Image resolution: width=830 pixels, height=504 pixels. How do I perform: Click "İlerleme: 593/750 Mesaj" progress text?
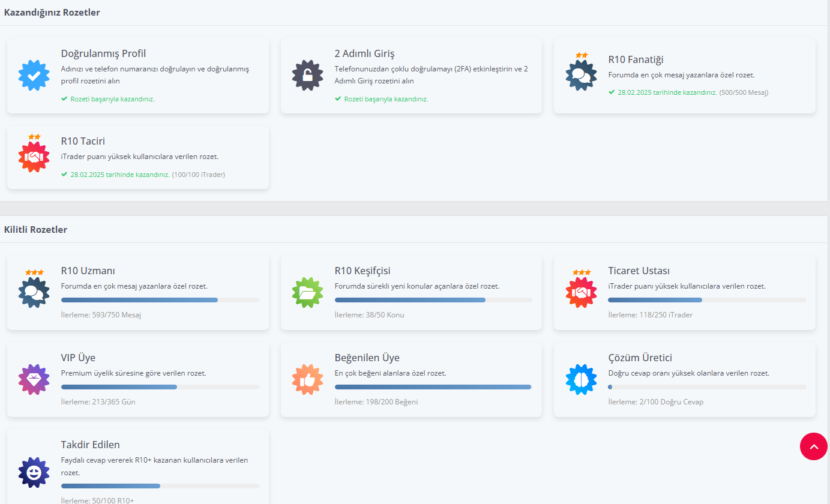(101, 314)
